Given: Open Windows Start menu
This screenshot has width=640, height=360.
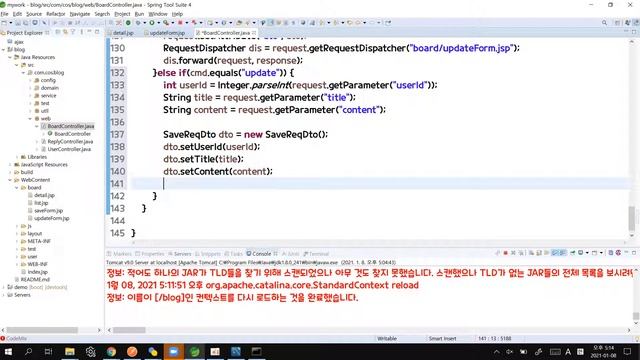Looking at the screenshot, I should tap(8, 351).
